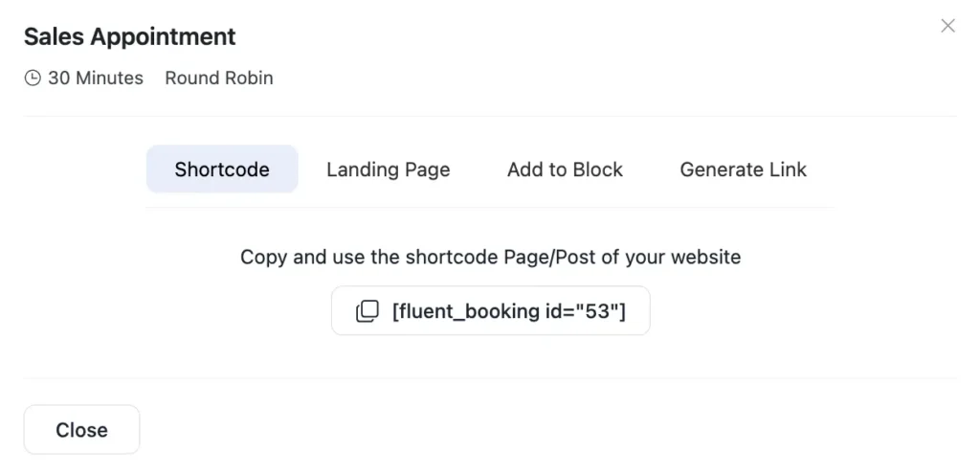
Task: Click the clock icon beside 30 Minutes
Action: [33, 79]
